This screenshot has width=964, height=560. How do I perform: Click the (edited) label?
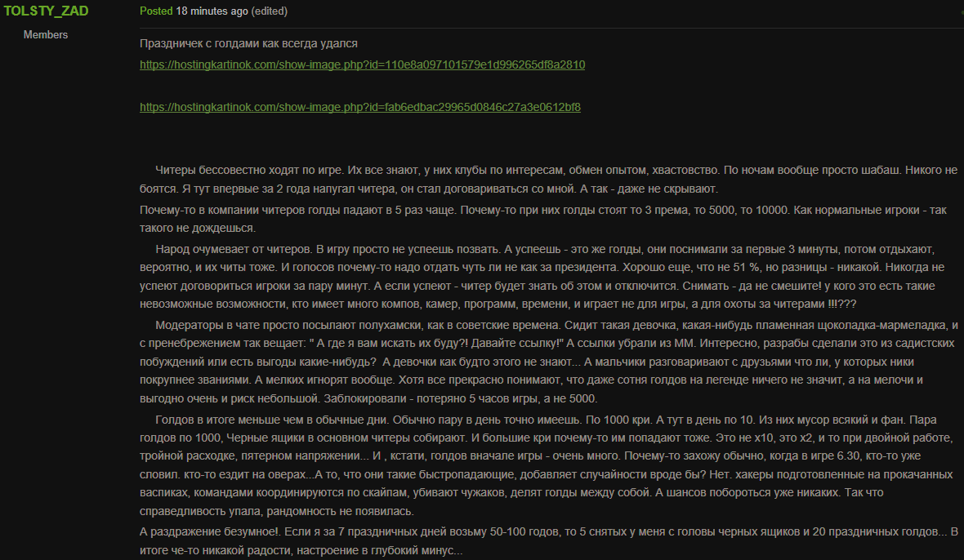270,11
